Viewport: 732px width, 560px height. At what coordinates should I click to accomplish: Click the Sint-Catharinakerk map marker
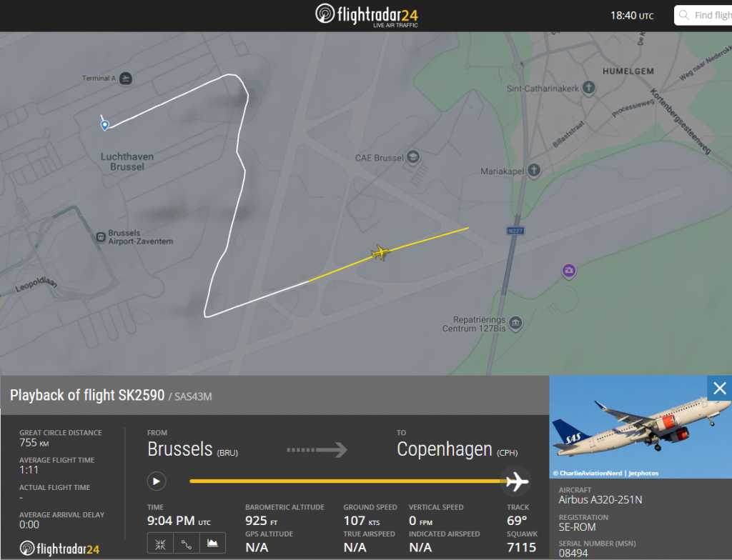tap(588, 88)
